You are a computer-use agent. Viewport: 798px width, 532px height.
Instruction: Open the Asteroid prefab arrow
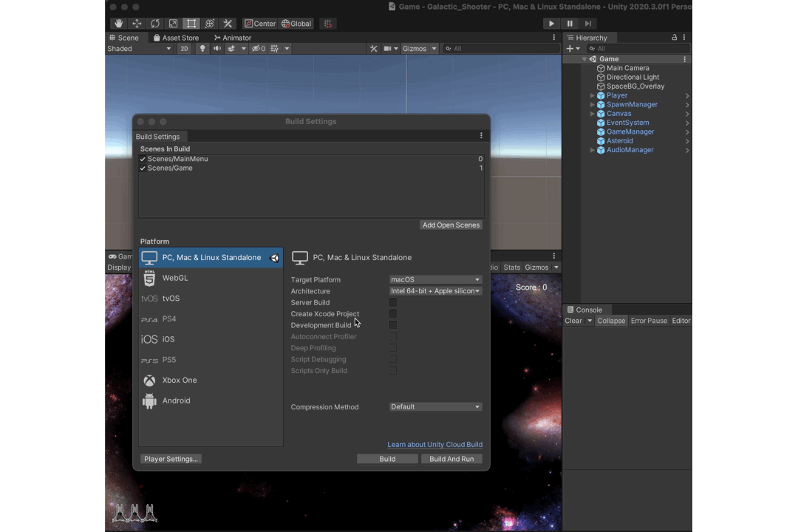point(687,141)
